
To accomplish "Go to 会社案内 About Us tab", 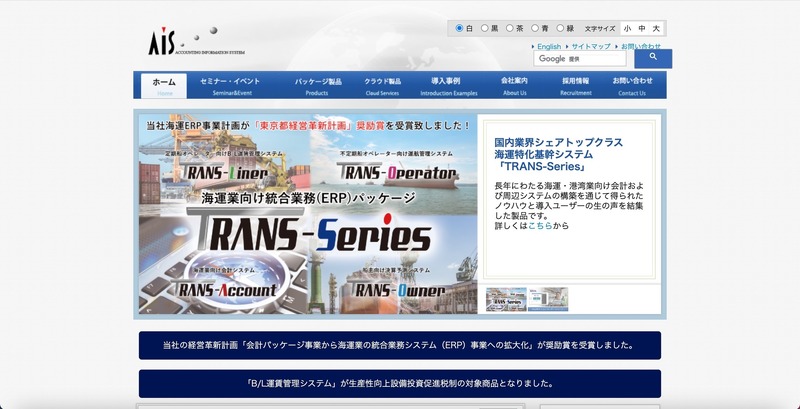I will (514, 85).
